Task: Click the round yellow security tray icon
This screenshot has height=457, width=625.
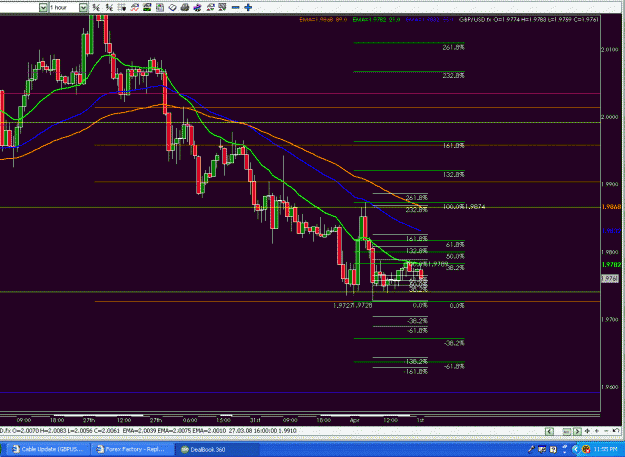Action: 586,449
